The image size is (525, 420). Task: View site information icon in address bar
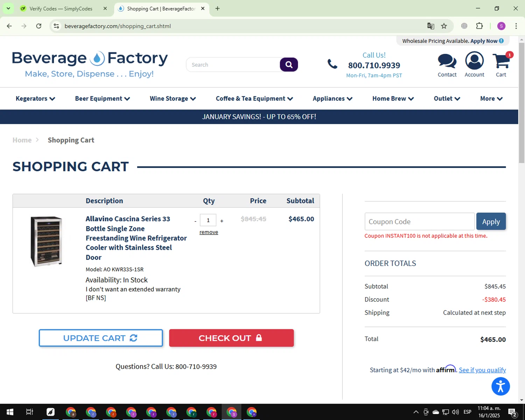coord(56,26)
